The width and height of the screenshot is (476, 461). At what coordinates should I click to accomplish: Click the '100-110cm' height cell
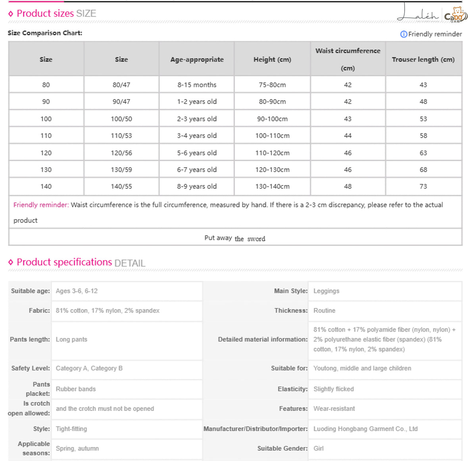(x=272, y=136)
